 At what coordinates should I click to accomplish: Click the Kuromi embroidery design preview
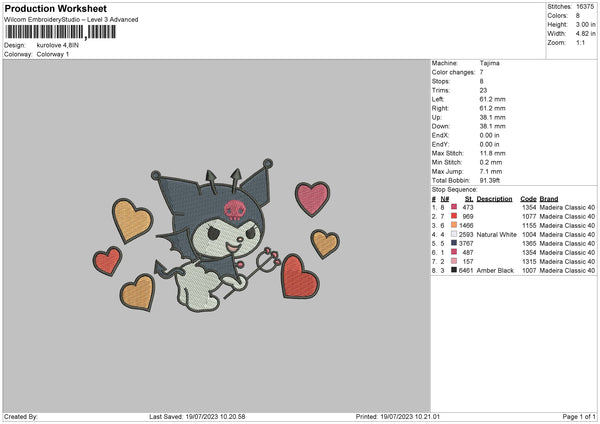[x=216, y=235]
